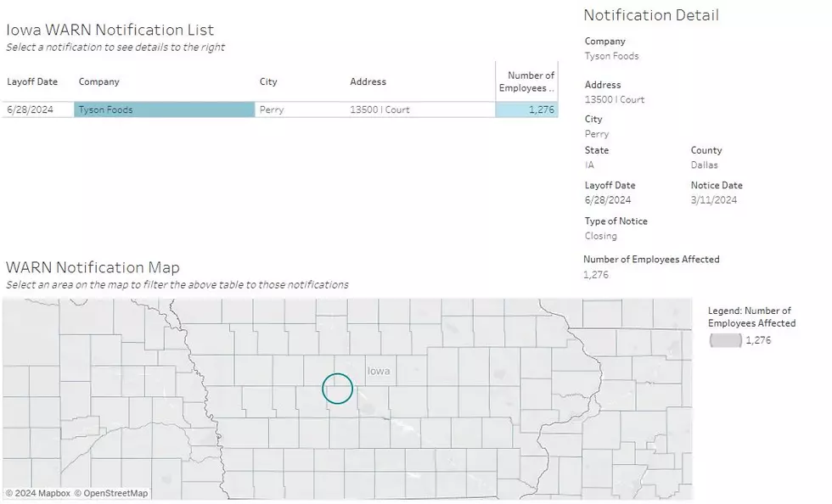Click the Address column header in table
Image resolution: width=832 pixels, height=504 pixels.
point(368,81)
